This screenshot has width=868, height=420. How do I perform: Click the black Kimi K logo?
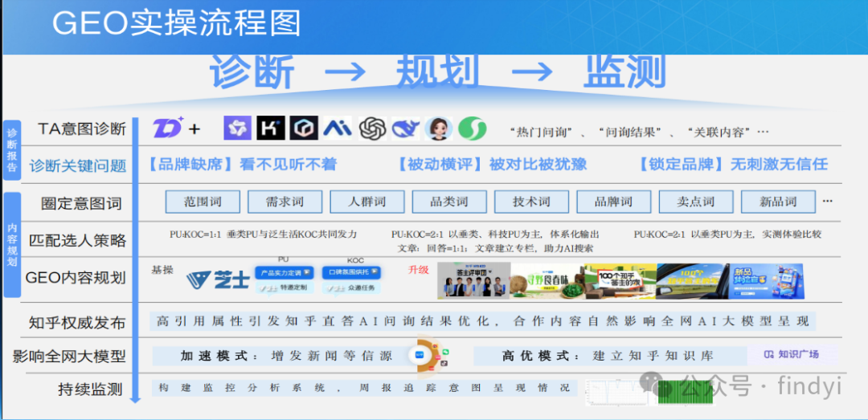tap(271, 128)
